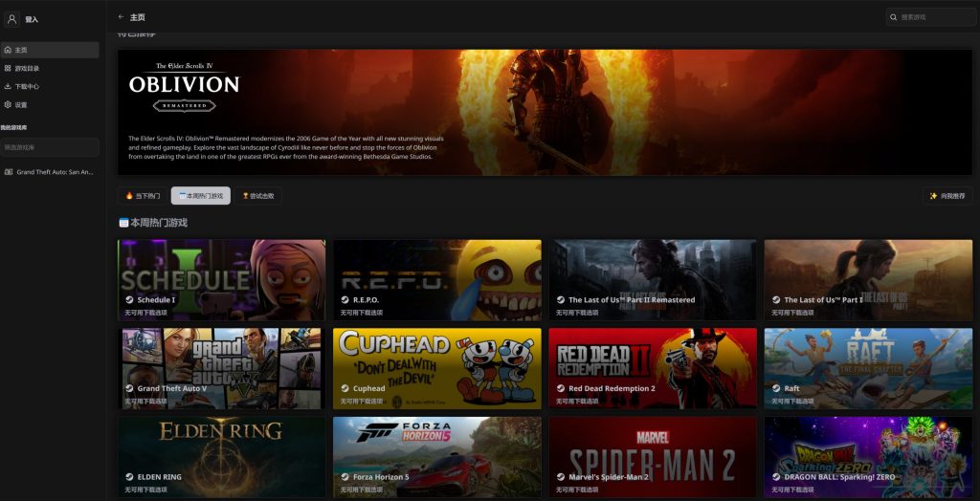Open the download center (下载中心) in the sidebar

(50, 86)
